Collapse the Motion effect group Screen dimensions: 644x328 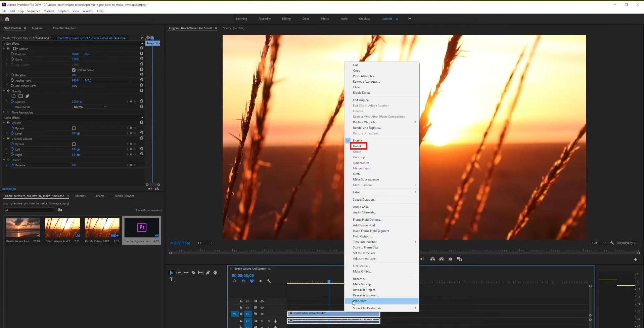[x=4, y=49]
